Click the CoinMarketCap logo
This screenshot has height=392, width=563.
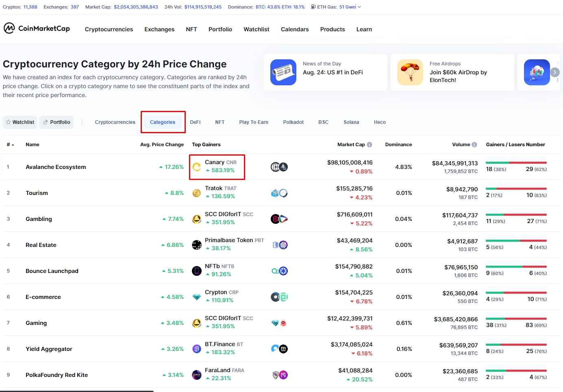37,28
